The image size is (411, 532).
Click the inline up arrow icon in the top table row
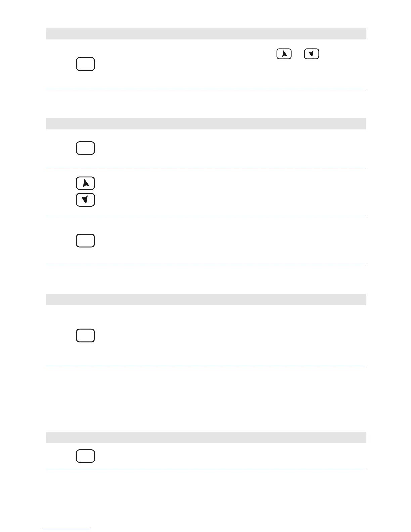tap(284, 54)
